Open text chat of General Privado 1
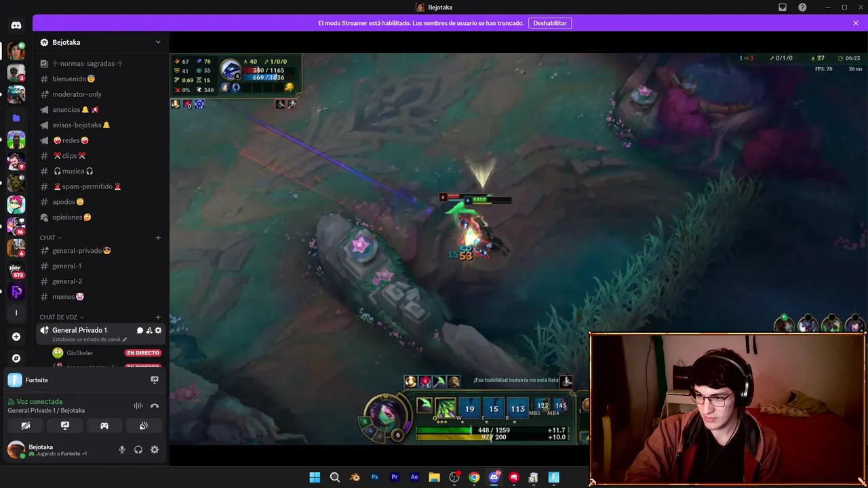 point(140,331)
